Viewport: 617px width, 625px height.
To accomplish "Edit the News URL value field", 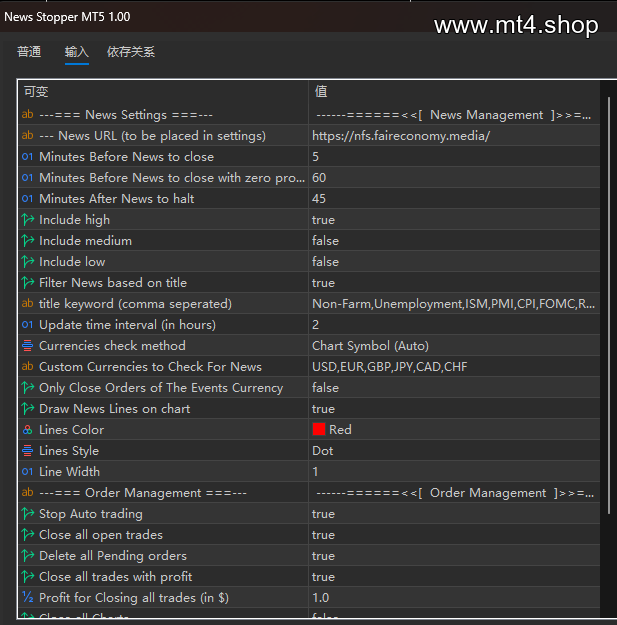I will point(454,136).
